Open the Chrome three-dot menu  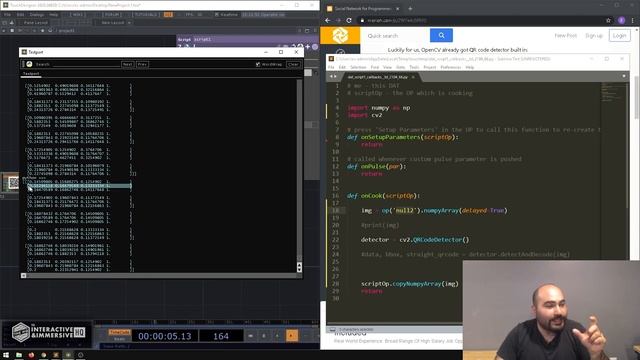click(633, 20)
